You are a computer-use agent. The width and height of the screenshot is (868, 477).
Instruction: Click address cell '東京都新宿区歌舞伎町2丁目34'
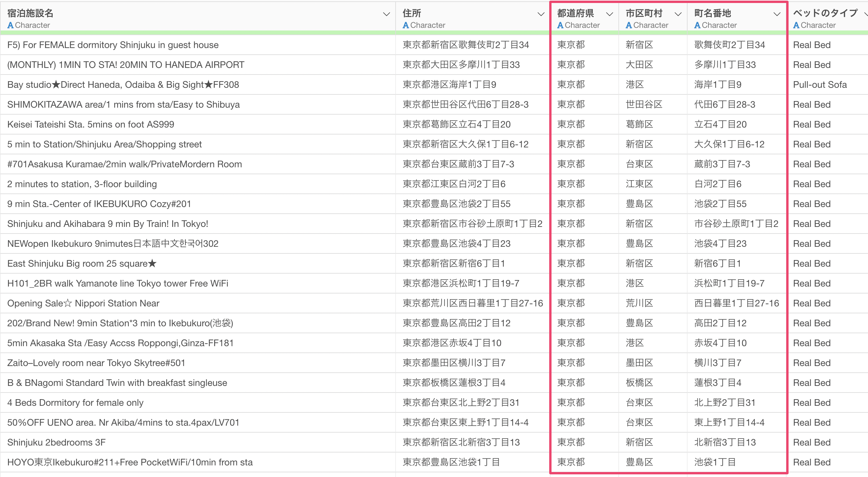point(472,45)
